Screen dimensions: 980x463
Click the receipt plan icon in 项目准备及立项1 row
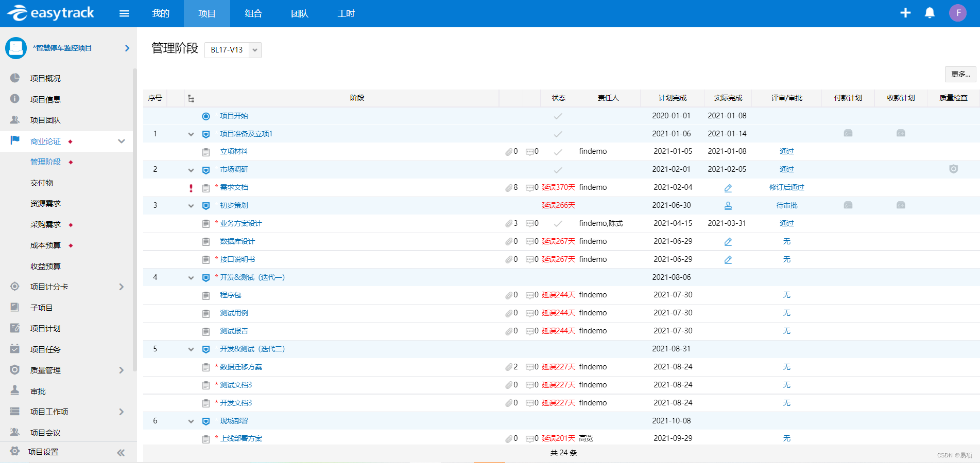tap(901, 133)
